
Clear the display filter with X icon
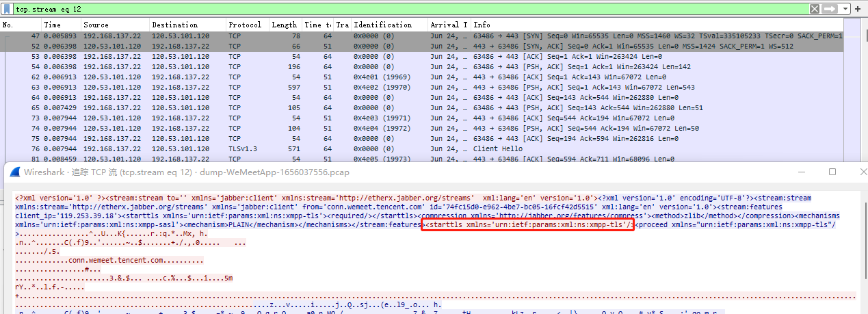(815, 9)
